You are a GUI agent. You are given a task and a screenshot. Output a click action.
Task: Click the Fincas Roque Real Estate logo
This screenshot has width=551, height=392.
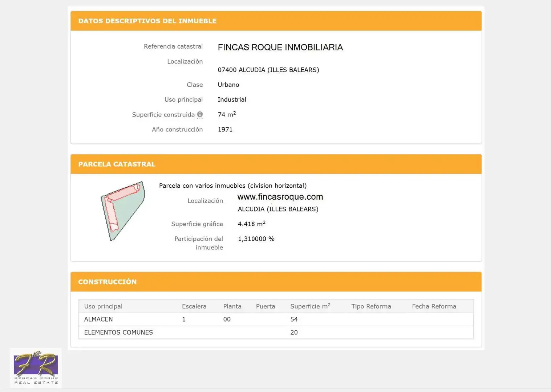(x=36, y=368)
